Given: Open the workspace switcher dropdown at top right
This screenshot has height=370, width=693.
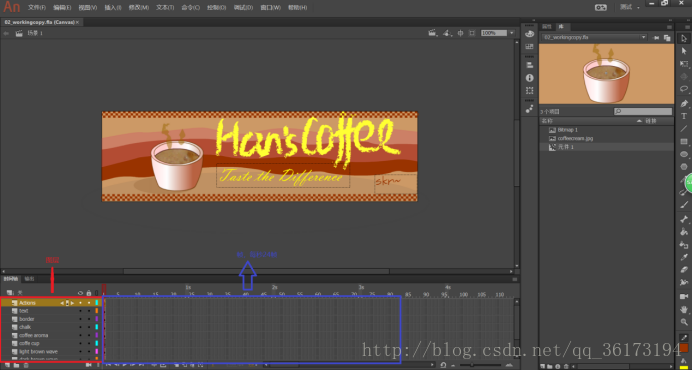Looking at the screenshot, I should (x=629, y=7).
